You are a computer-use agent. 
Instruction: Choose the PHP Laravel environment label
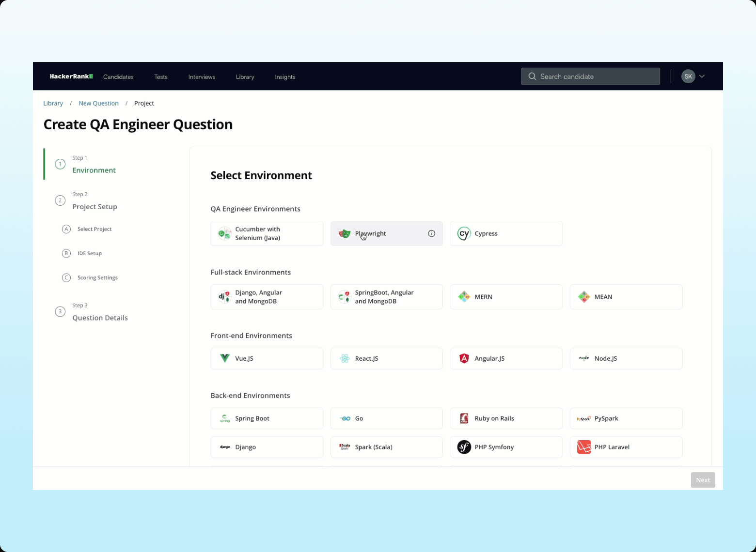(x=612, y=447)
